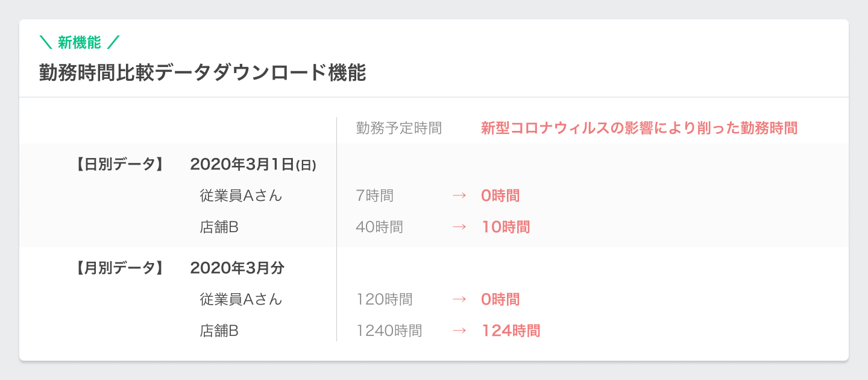Click the 7時間 scheduled value

375,195
